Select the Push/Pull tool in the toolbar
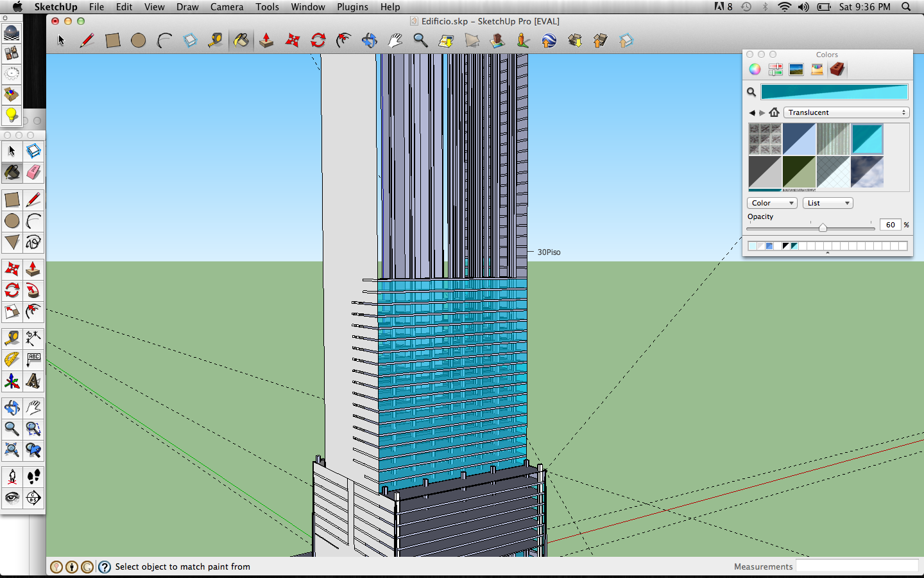Viewport: 924px width, 578px height. [33, 269]
